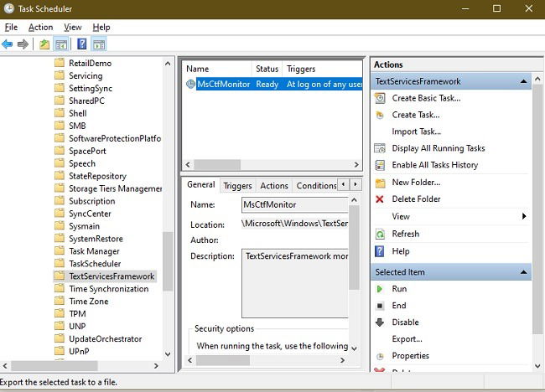The width and height of the screenshot is (545, 392).
Task: Select the TextServicesFramework tree folder
Action: [x=112, y=276]
